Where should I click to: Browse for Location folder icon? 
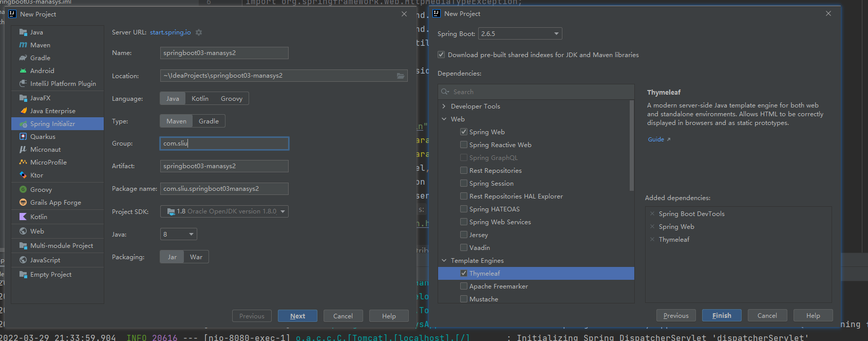(x=401, y=76)
